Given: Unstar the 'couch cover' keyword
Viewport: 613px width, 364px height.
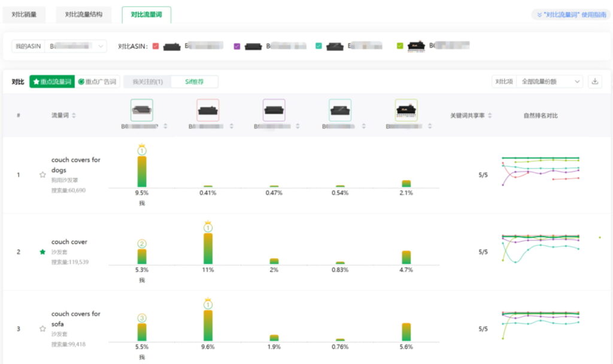Looking at the screenshot, I should click(x=43, y=252).
